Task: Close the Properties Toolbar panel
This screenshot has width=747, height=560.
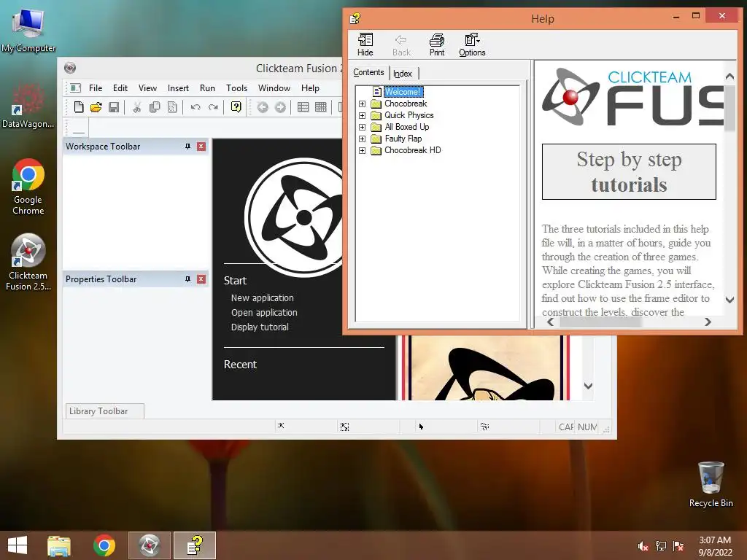Action: 201,279
